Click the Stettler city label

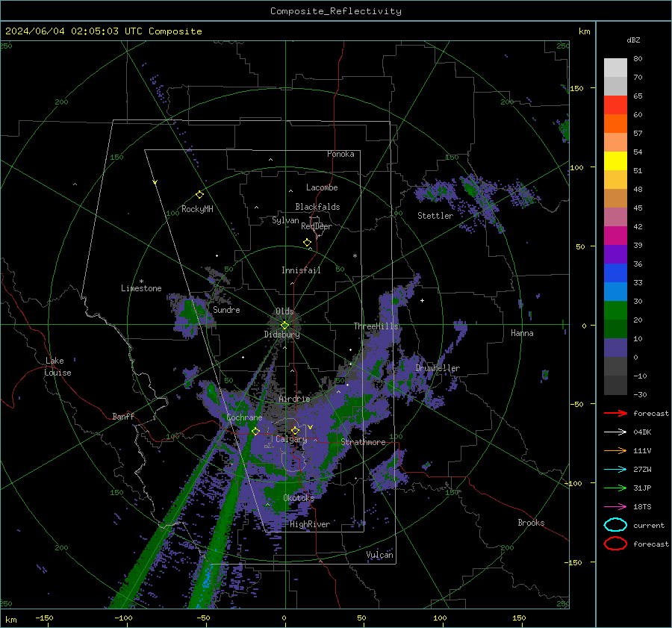[435, 216]
